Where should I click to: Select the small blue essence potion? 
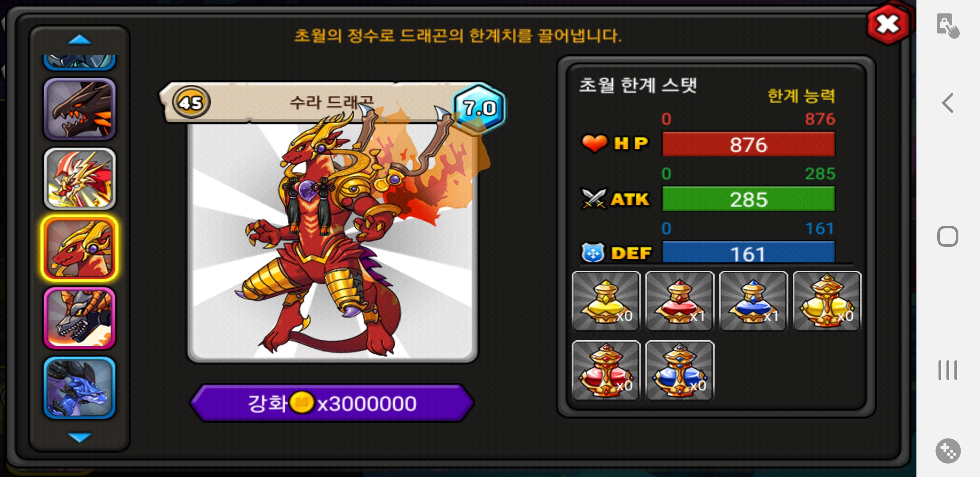pos(753,301)
